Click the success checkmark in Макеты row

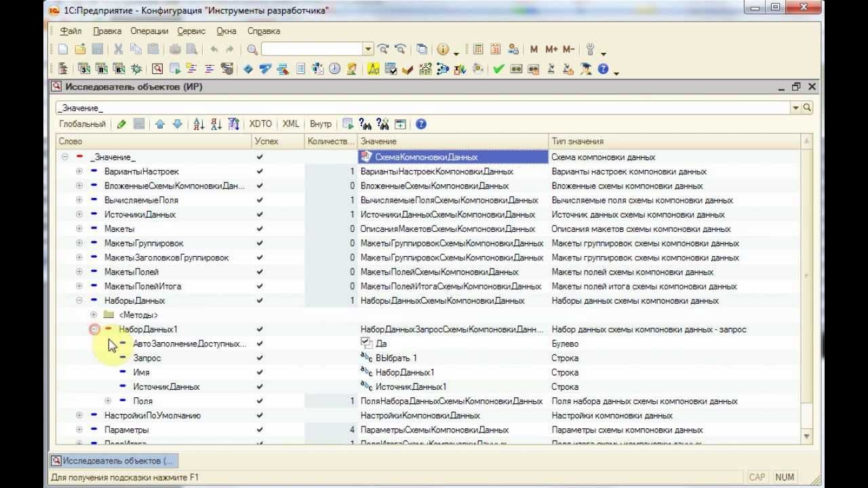(x=260, y=229)
